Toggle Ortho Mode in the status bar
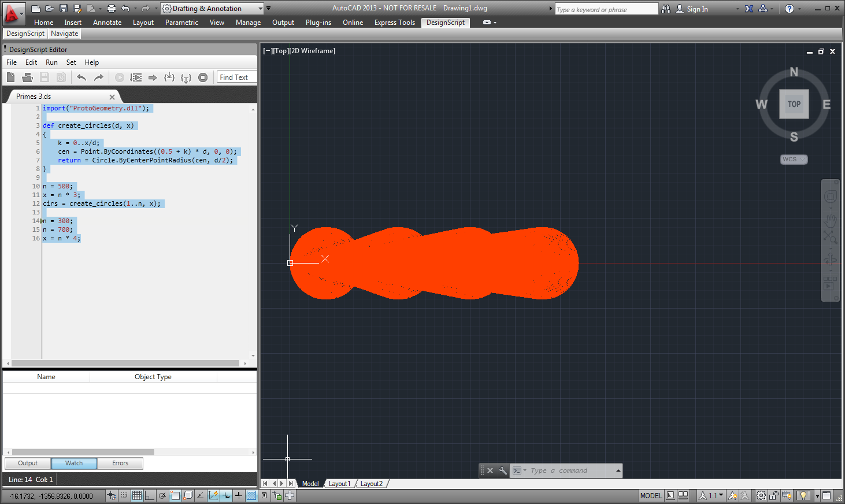The height and width of the screenshot is (504, 845). [150, 495]
